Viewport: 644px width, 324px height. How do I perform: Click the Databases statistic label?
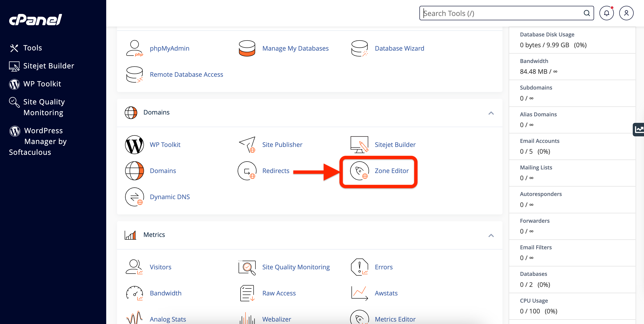pos(534,274)
